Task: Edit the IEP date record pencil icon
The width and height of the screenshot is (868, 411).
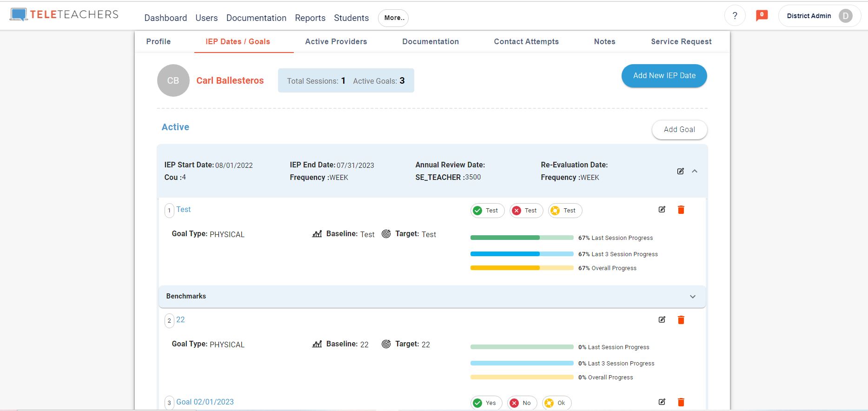Action: [x=681, y=171]
